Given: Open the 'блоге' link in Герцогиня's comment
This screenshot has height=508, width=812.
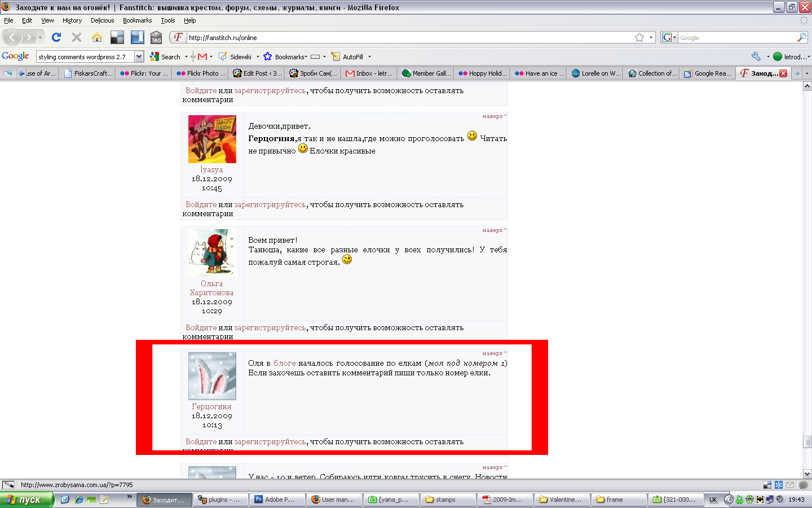Looking at the screenshot, I should [284, 363].
